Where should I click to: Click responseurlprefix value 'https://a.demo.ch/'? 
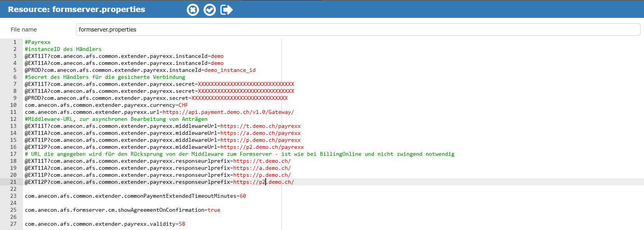[x=262, y=168]
